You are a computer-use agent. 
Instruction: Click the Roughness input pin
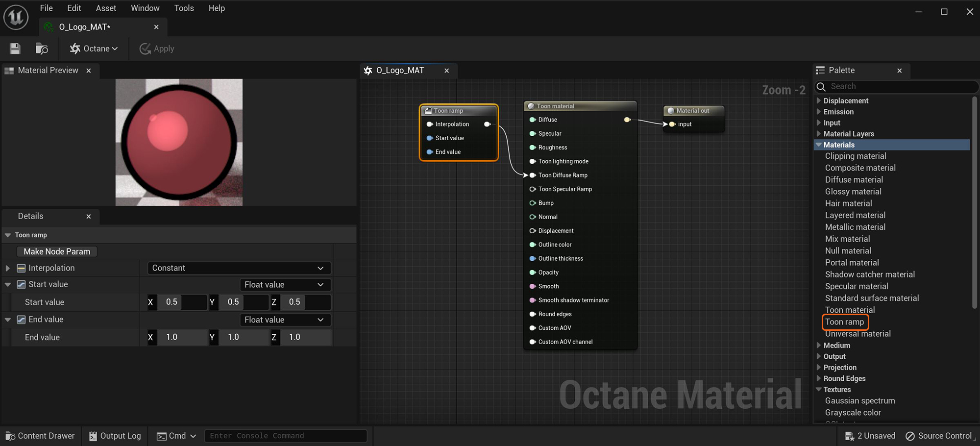click(x=532, y=148)
